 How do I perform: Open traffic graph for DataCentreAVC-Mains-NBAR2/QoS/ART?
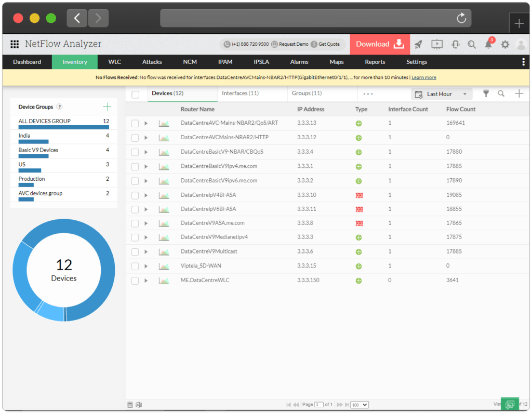pyautogui.click(x=164, y=123)
